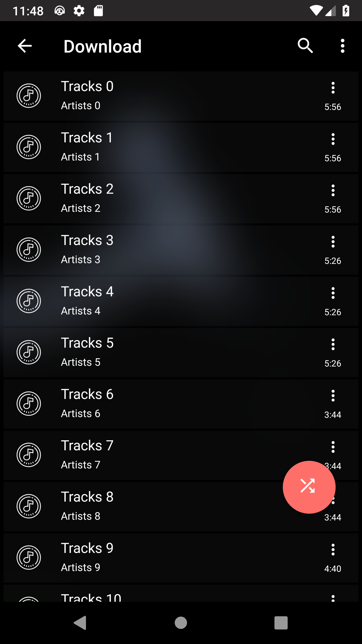
Task: Open the three-dot menu for Tracks 9
Action: pos(333,550)
